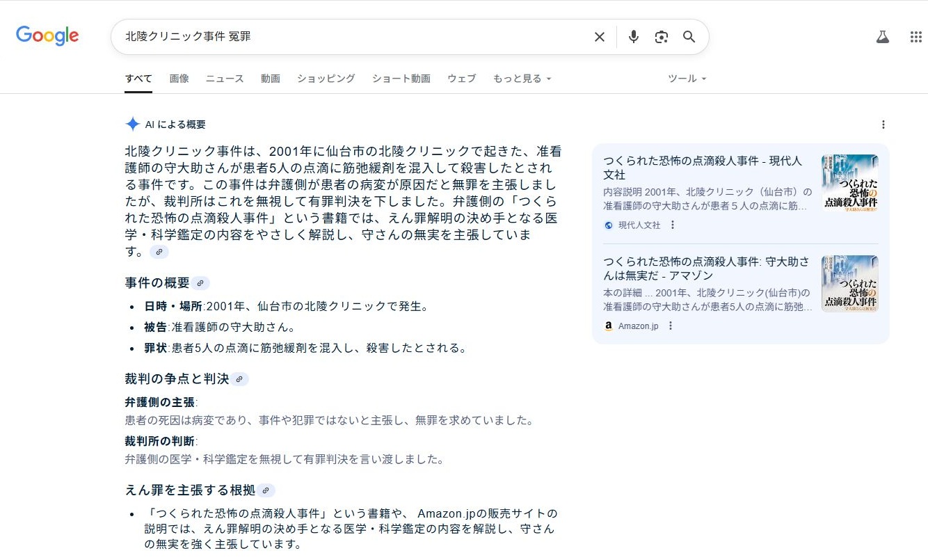
Task: Click the Amazon book cover thumbnail
Action: (x=849, y=283)
